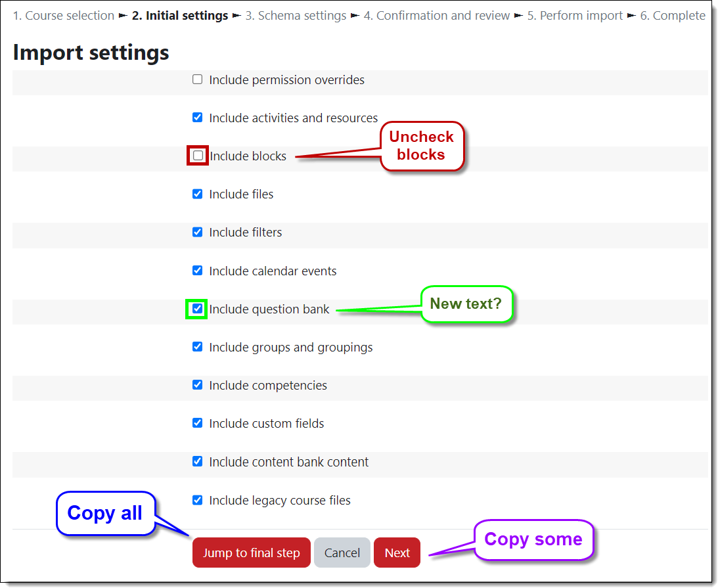Toggle Include question bank checkbox
The image size is (718, 588).
(x=197, y=309)
